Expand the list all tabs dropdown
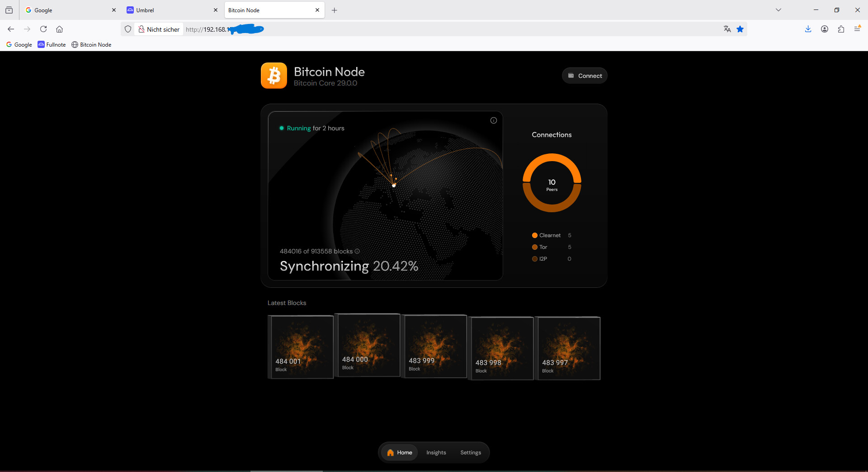 [778, 10]
